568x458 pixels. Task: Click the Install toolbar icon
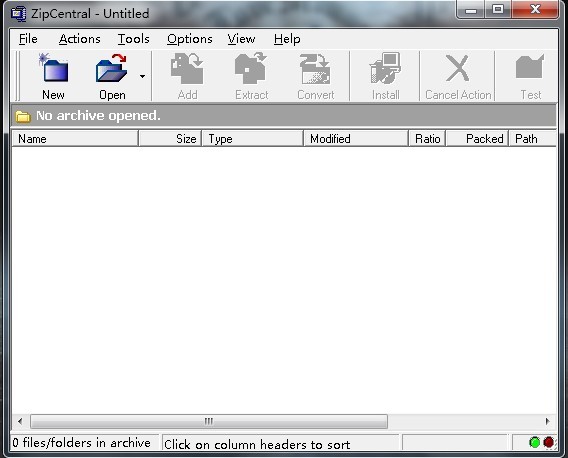(x=385, y=68)
